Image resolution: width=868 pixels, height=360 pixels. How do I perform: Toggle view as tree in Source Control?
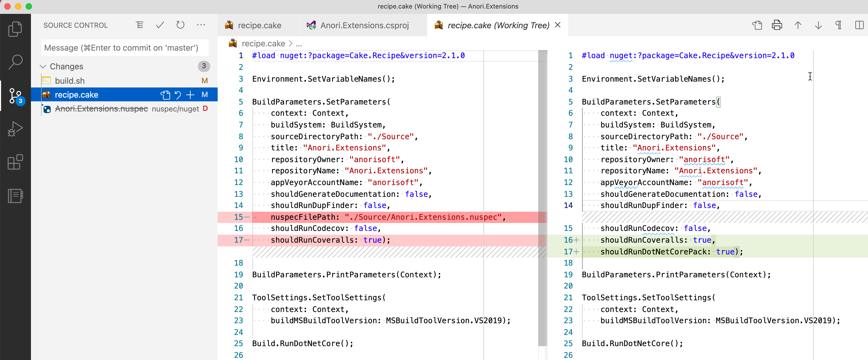coord(140,25)
